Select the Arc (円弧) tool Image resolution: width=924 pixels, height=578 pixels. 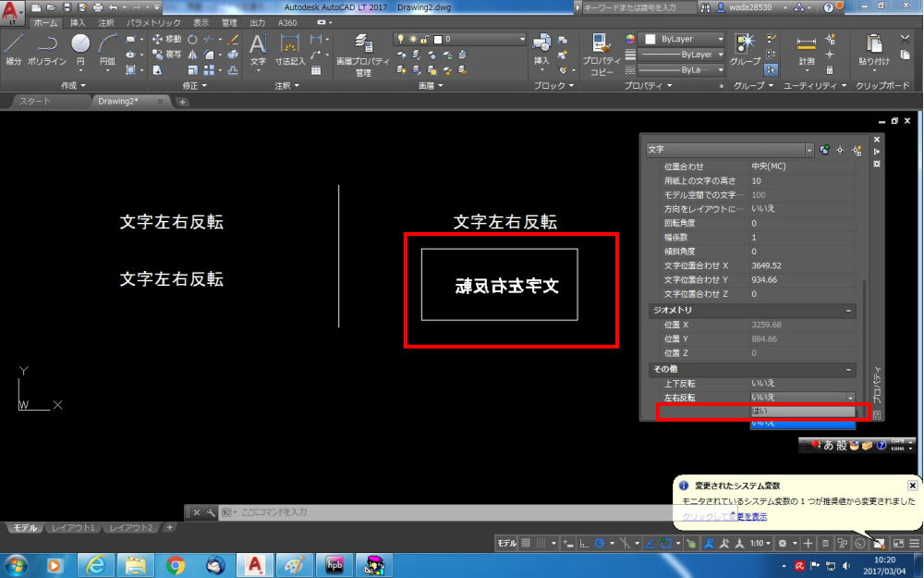pyautogui.click(x=107, y=48)
